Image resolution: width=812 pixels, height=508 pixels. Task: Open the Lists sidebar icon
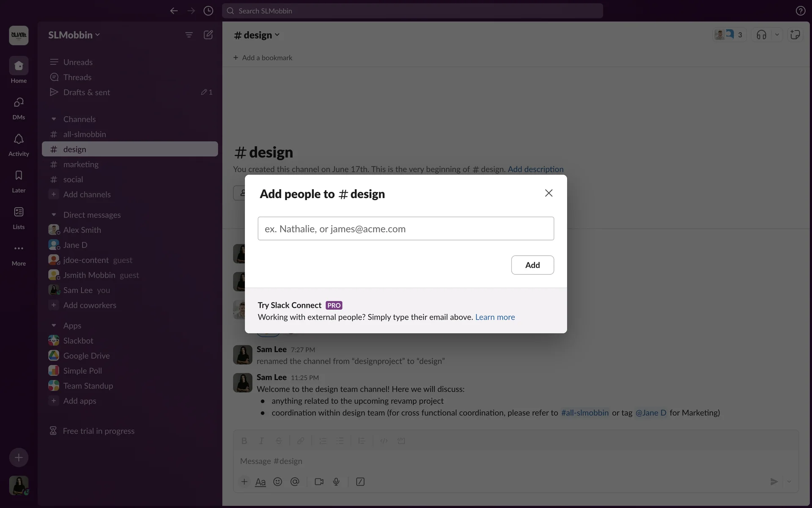19,212
